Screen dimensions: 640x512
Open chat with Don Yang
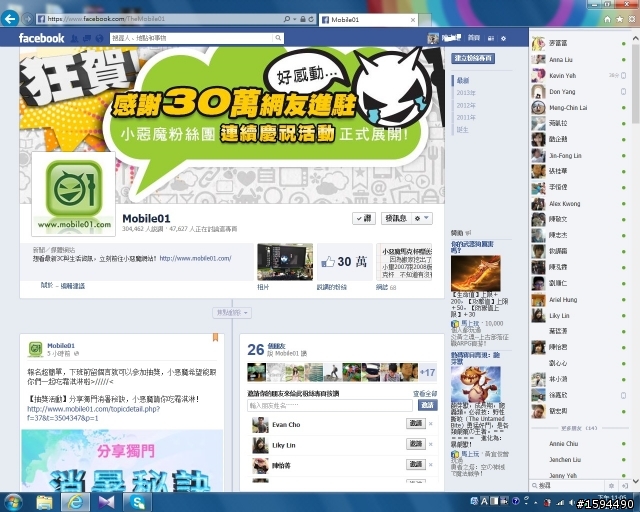579,91
